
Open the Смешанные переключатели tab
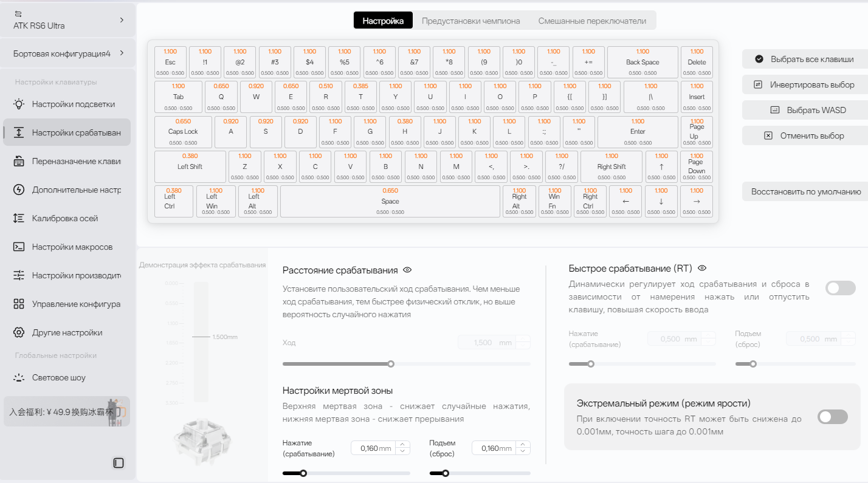click(x=591, y=21)
